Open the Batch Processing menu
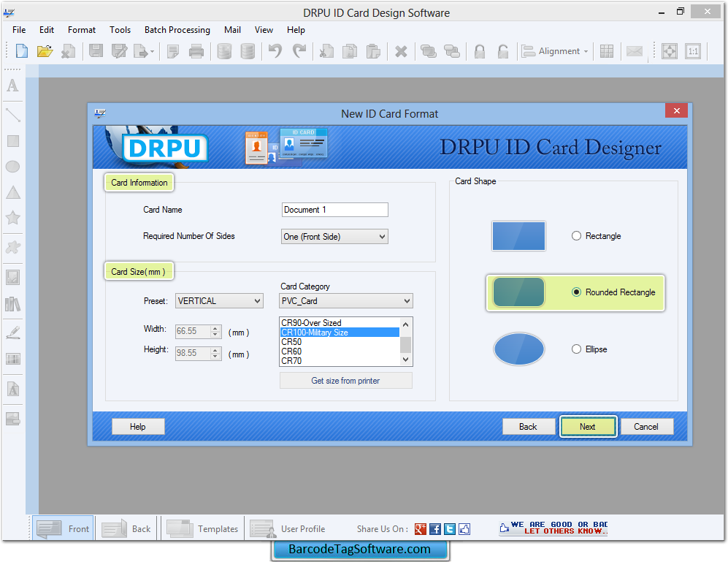This screenshot has height=562, width=728. [177, 30]
